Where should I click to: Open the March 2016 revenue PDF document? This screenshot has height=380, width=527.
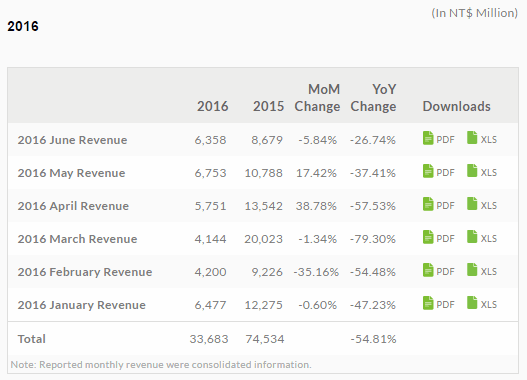(x=439, y=237)
